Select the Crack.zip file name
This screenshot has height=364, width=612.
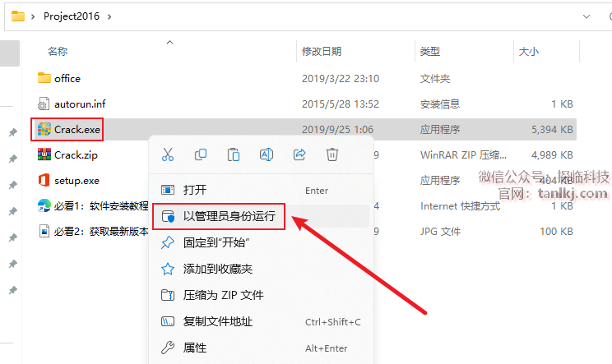pos(76,155)
